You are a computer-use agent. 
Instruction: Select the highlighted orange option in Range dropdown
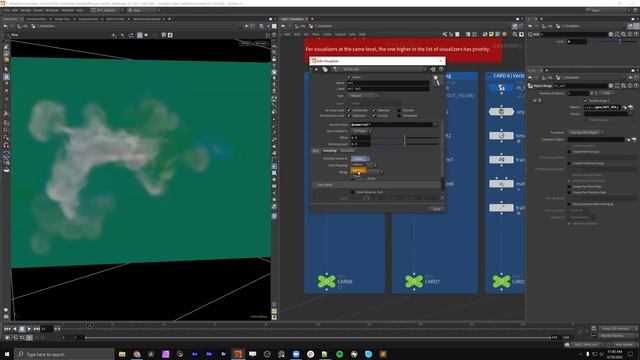(359, 170)
